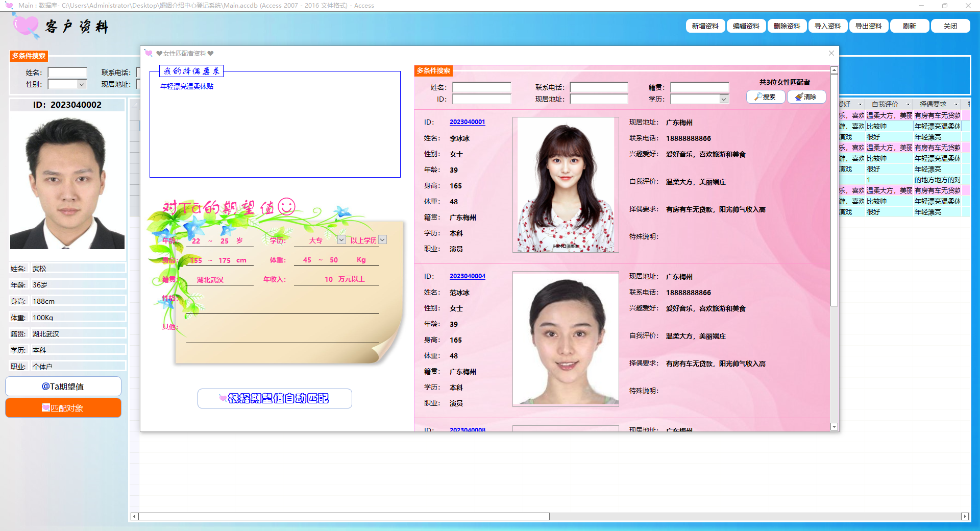980x531 pixels.
Task: Open 导入资料 import function
Action: click(x=827, y=26)
